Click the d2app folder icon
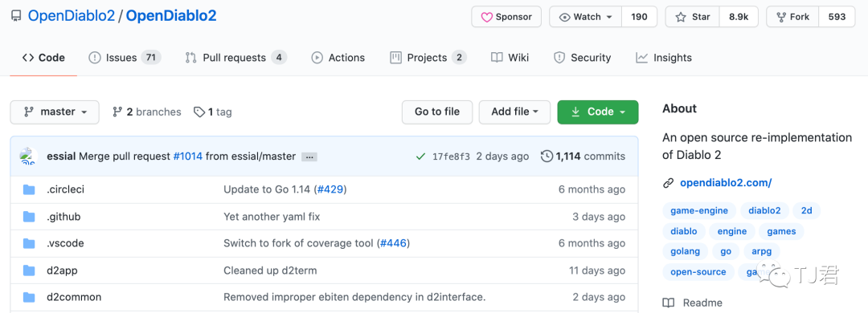Screen dimensions: 868x313 click(x=30, y=270)
